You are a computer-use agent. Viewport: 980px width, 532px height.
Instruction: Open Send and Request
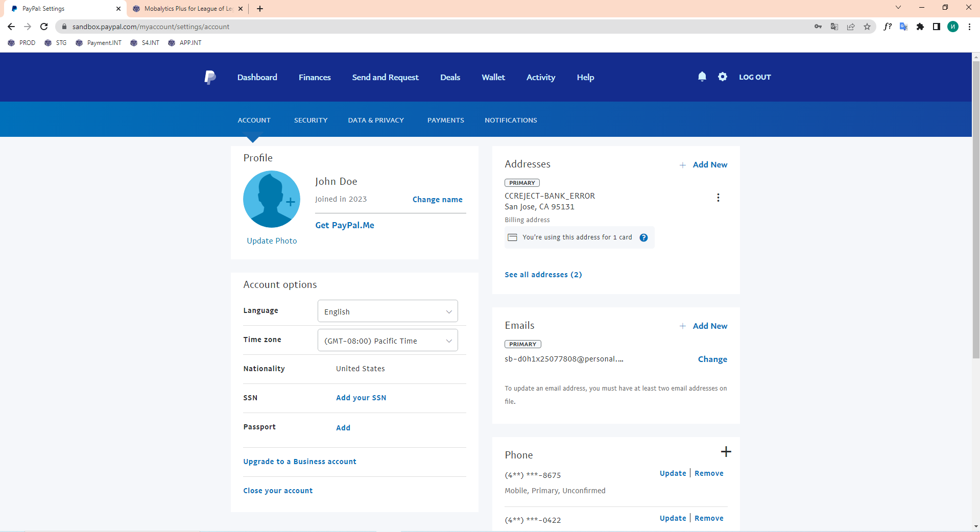point(385,77)
